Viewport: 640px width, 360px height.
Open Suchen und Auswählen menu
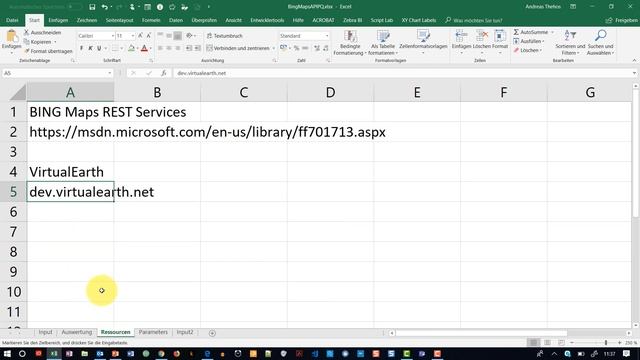click(x=600, y=42)
